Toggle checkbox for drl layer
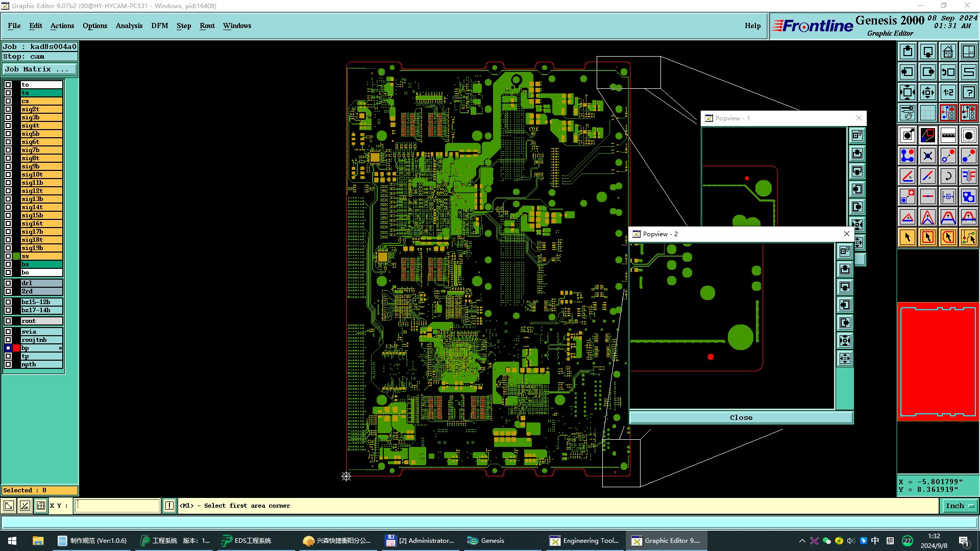980x551 pixels. [x=8, y=283]
